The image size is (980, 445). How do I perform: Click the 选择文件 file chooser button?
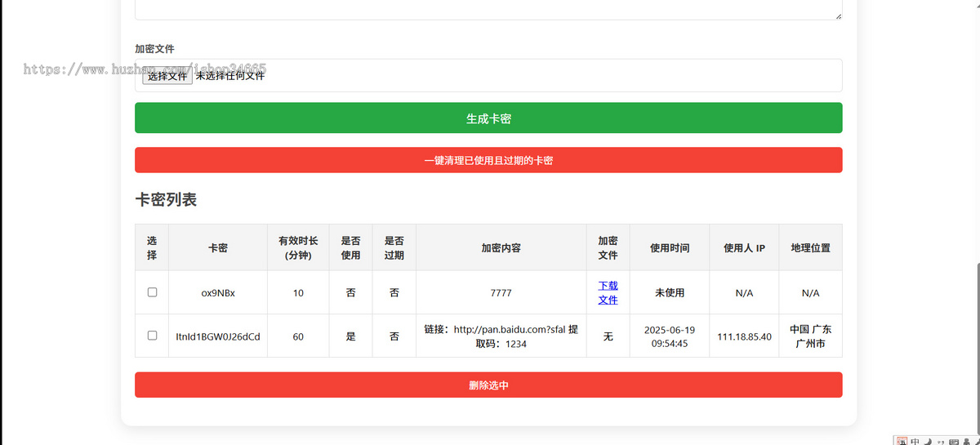[167, 76]
